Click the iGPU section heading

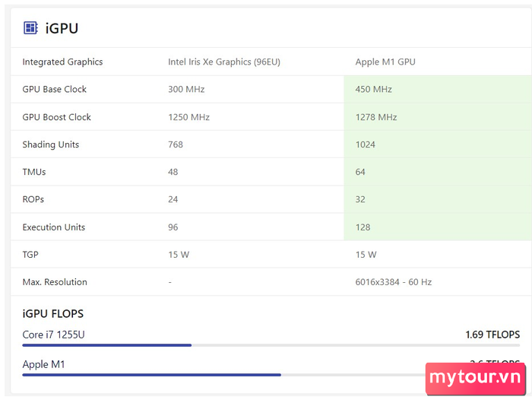(62, 28)
